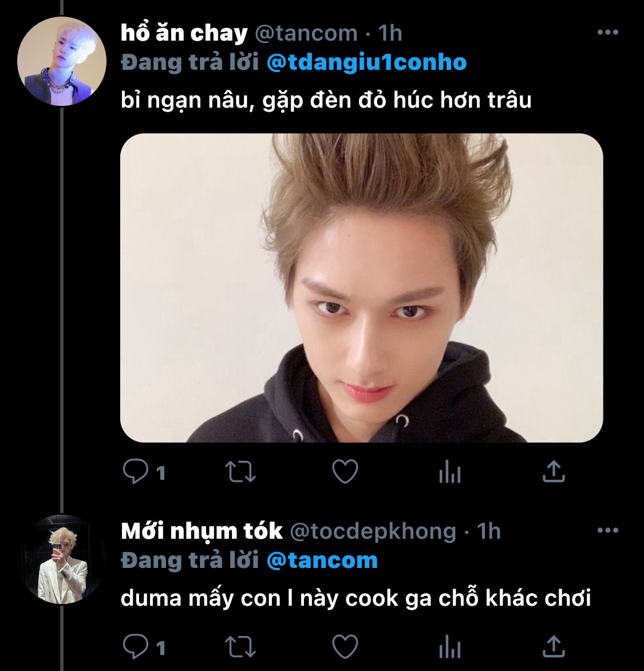Screen dimensions: 644x671
Task: Like the Mới nhụm tók tweet
Action: [345, 646]
